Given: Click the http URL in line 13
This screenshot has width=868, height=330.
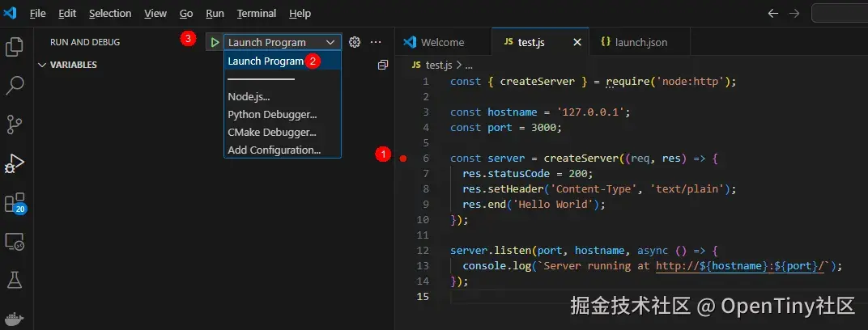Looking at the screenshot, I should (x=741, y=266).
